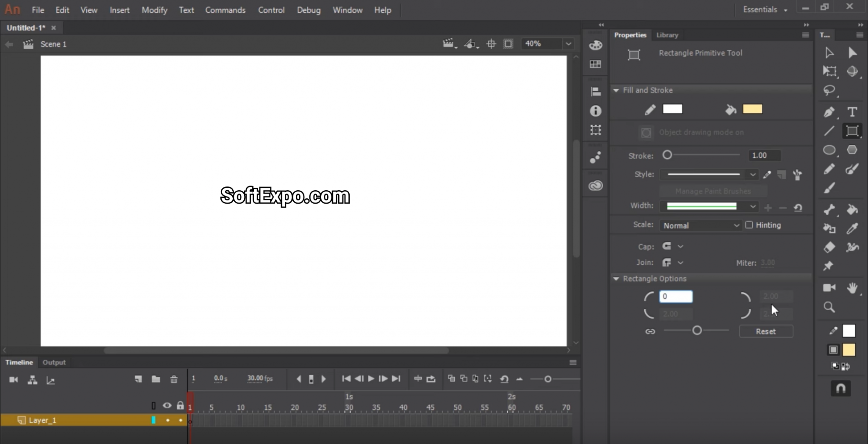Collapse the Fill and Stroke section
This screenshot has height=444, width=868.
pos(616,90)
